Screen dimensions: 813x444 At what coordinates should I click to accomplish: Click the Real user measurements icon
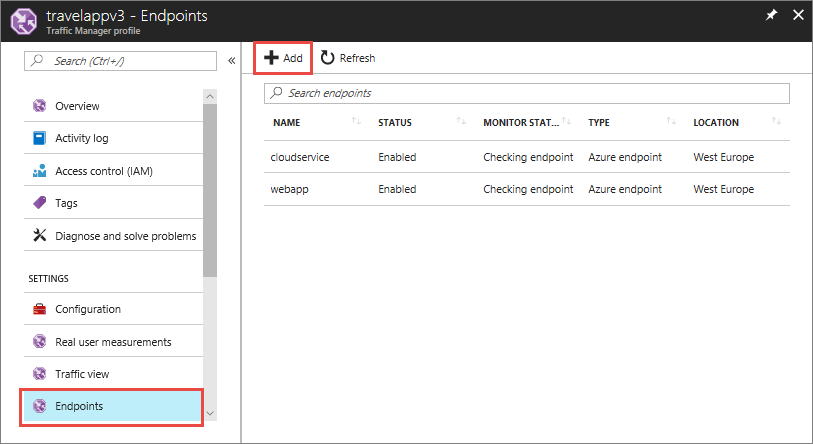click(39, 341)
